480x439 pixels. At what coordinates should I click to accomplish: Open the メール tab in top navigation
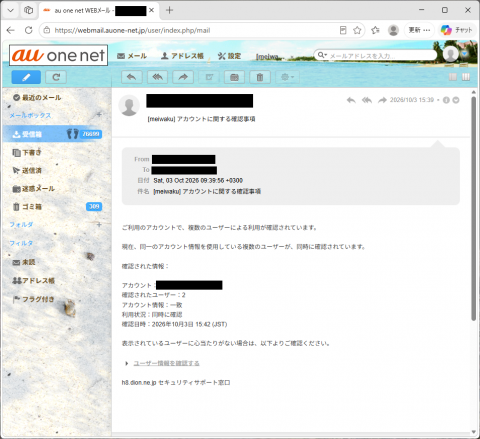pos(132,56)
